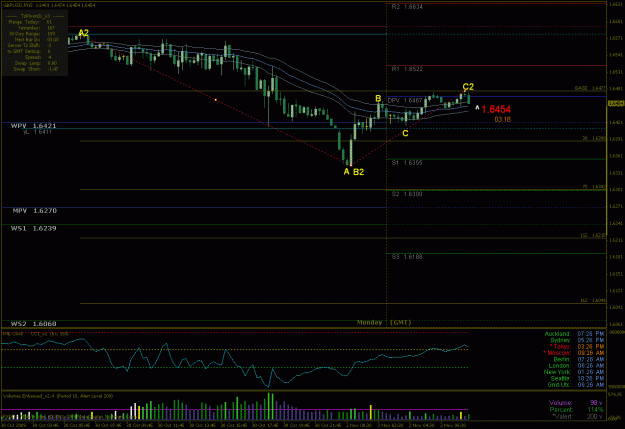Click the Volume 98 v readout
The height and width of the screenshot is (429, 625).
pos(576,403)
